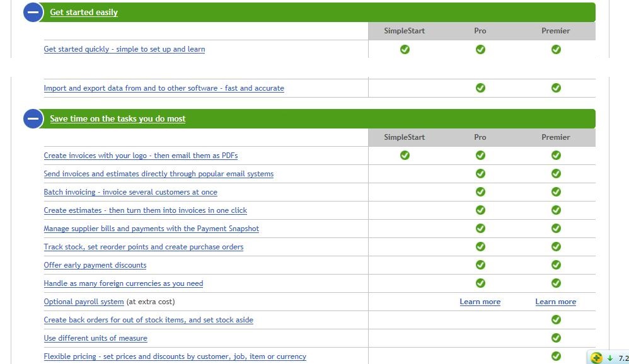Collapse the Save time on tasks section

(x=33, y=118)
